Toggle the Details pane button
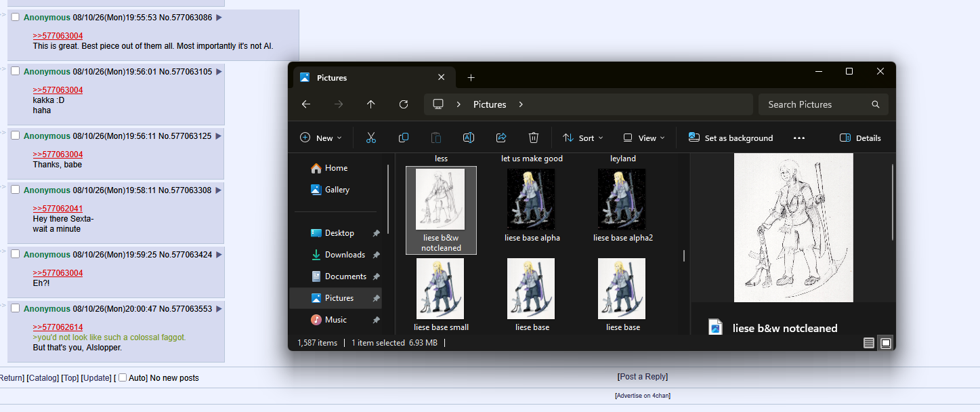The width and height of the screenshot is (980, 412). pos(860,138)
